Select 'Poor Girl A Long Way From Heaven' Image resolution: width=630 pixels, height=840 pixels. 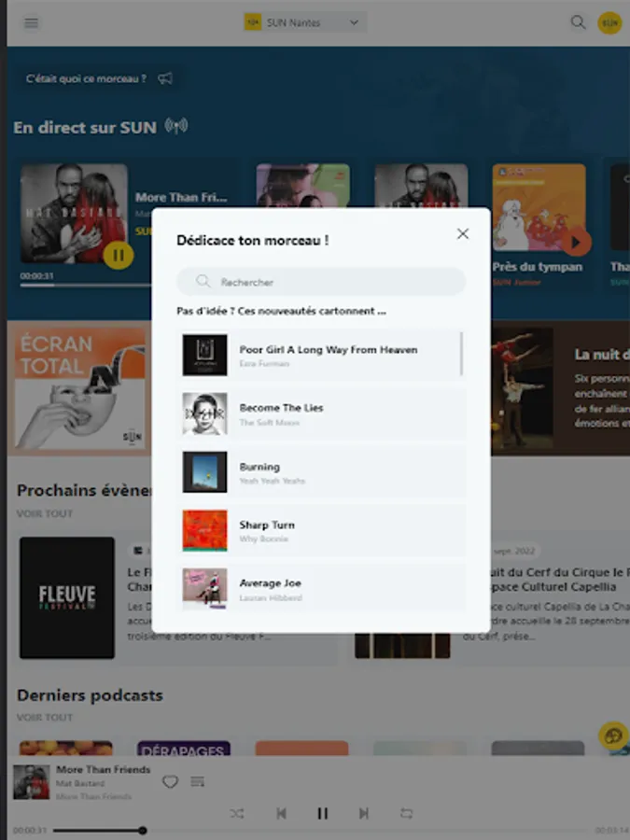pyautogui.click(x=321, y=356)
